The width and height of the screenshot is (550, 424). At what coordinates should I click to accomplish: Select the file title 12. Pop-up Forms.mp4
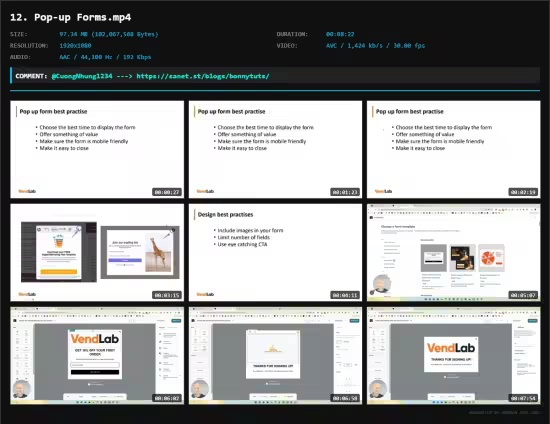click(71, 17)
